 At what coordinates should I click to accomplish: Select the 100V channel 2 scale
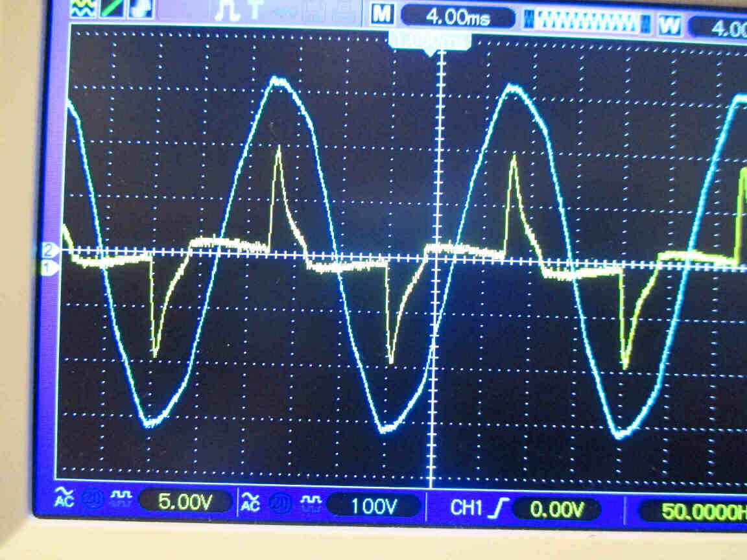pyautogui.click(x=374, y=506)
